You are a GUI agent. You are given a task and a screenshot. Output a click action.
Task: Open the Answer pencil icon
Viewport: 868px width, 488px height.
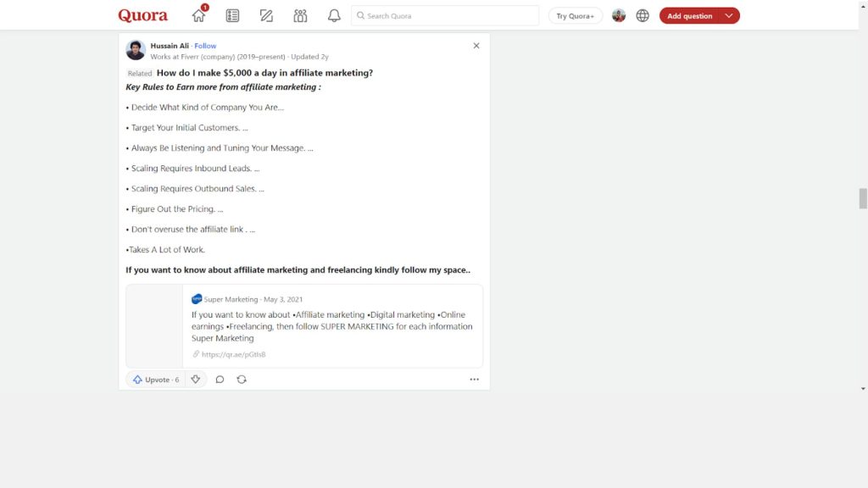tap(266, 15)
